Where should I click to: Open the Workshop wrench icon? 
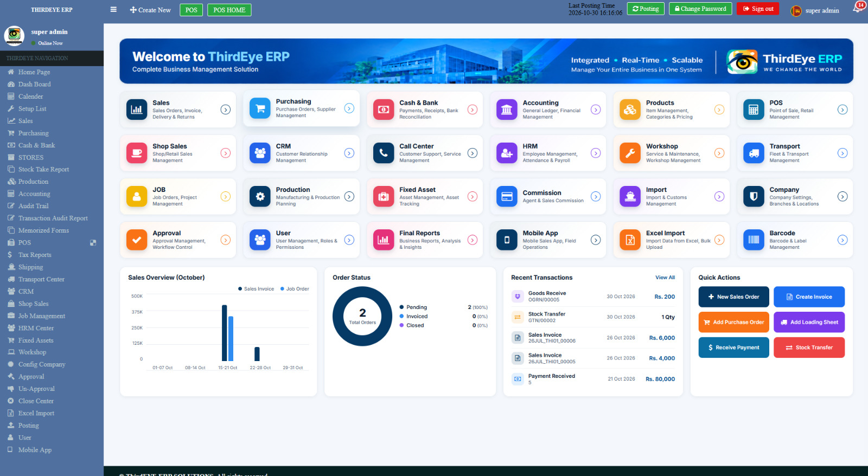click(630, 153)
